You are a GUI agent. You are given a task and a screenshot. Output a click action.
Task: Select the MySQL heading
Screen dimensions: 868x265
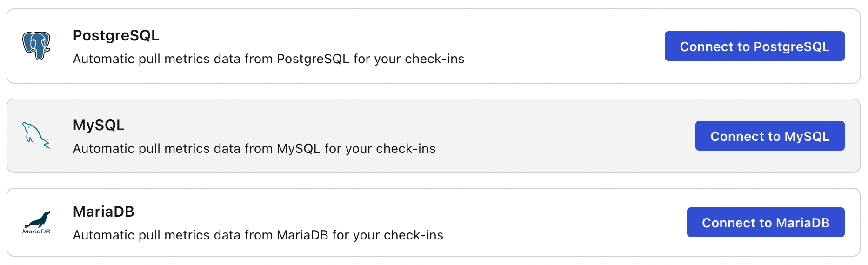(x=99, y=125)
